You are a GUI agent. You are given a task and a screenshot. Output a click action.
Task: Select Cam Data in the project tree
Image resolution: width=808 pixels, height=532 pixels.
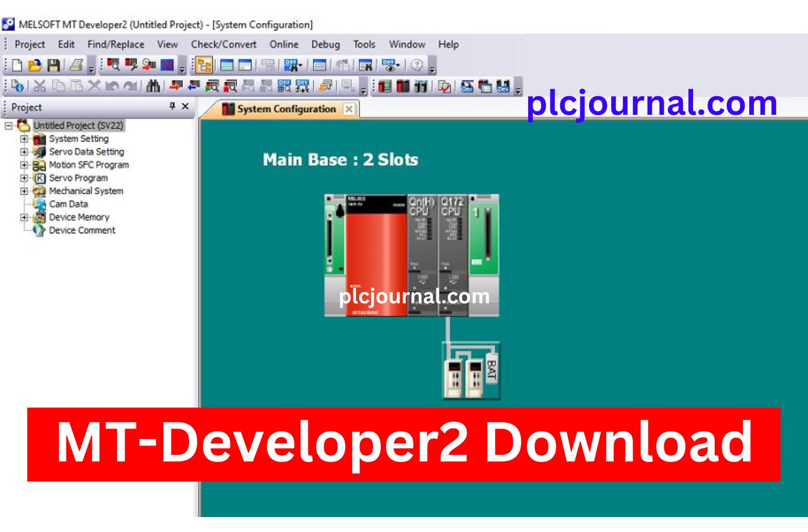click(69, 204)
